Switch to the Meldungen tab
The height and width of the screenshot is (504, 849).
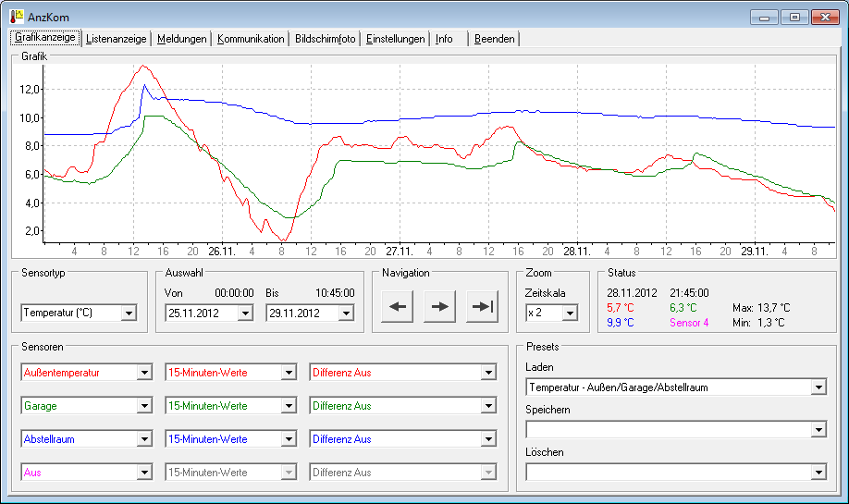tap(182, 39)
